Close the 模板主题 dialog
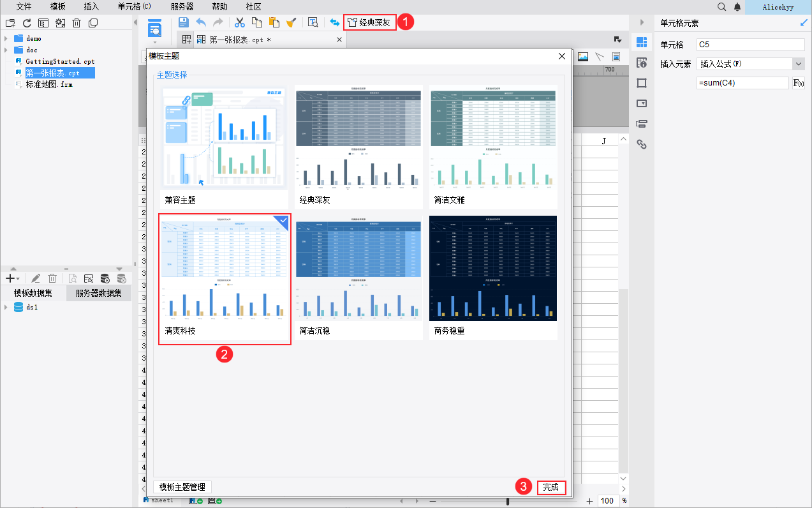 tap(562, 56)
